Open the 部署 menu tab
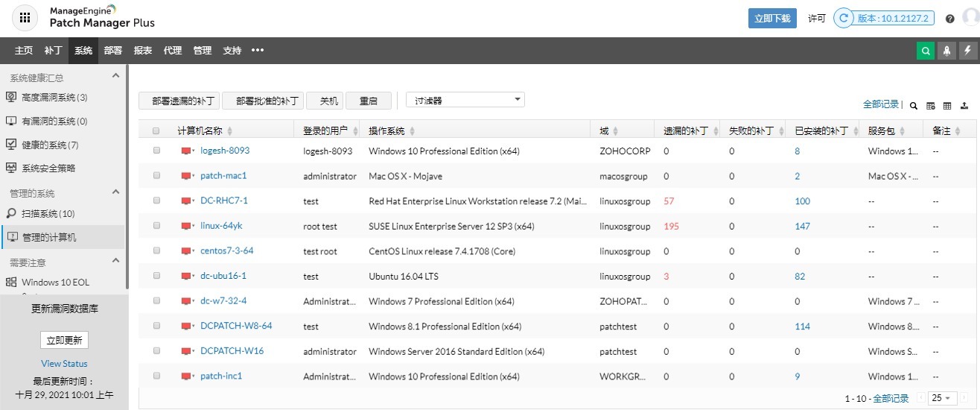 pyautogui.click(x=113, y=51)
